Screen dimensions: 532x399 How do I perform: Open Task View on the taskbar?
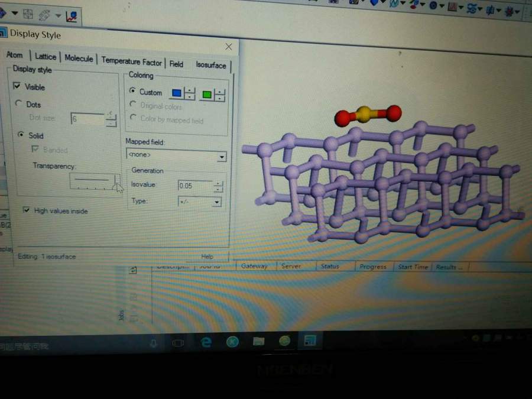pyautogui.click(x=178, y=343)
